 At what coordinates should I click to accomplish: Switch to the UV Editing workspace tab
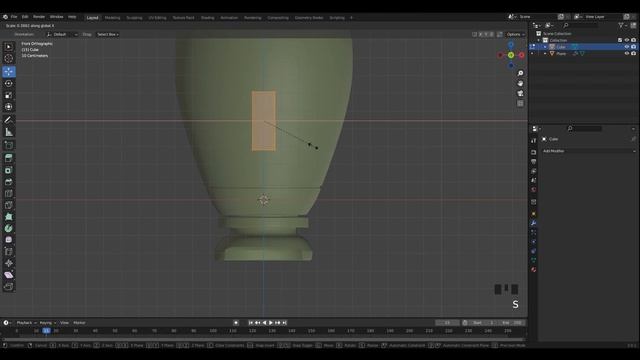pos(157,18)
